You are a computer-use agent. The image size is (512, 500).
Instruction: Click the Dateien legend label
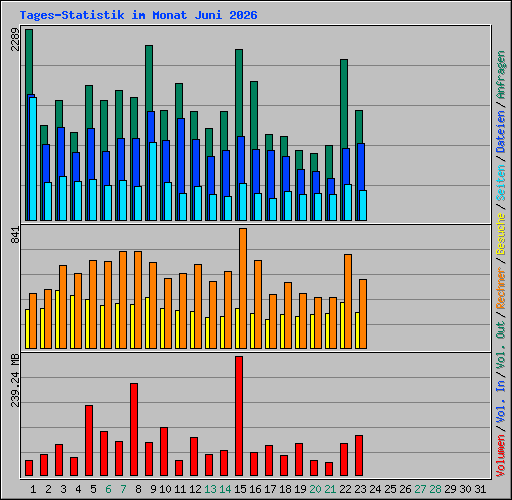click(x=501, y=132)
